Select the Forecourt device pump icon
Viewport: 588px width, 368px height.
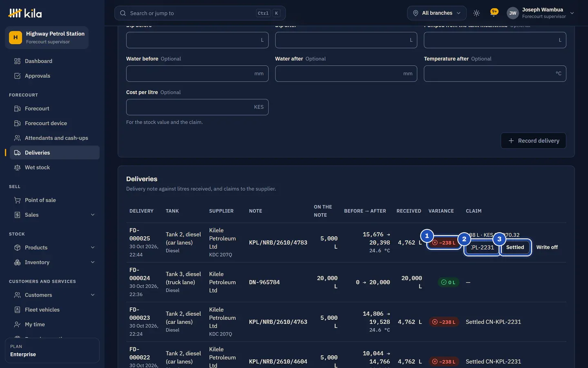[x=17, y=123]
